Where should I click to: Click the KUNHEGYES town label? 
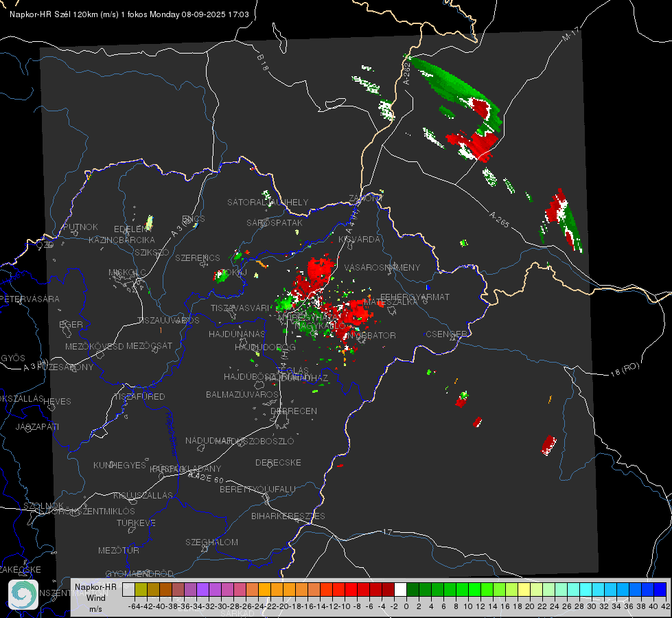(119, 465)
